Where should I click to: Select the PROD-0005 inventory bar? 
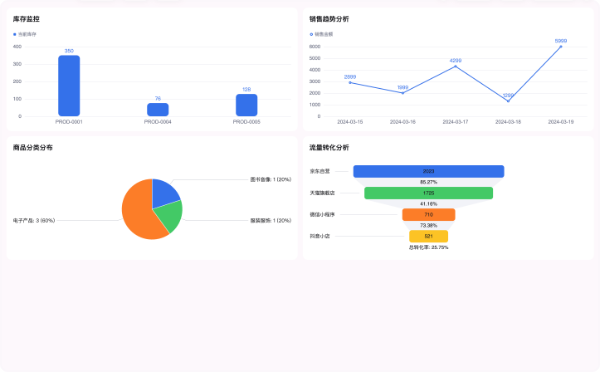click(246, 105)
